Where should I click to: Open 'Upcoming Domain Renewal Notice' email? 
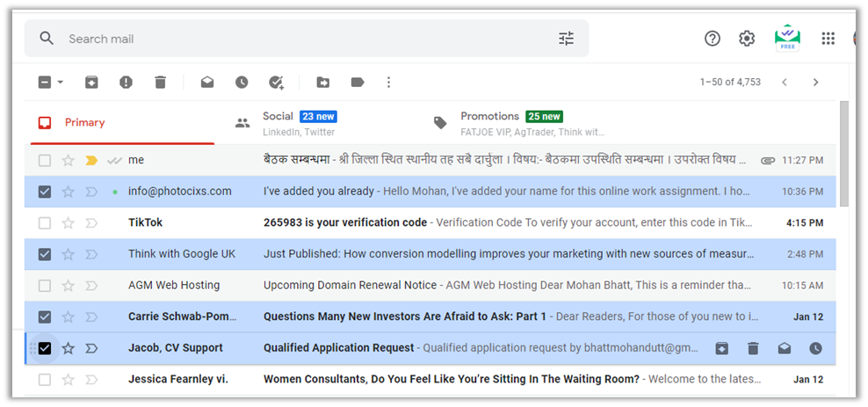[x=430, y=286]
